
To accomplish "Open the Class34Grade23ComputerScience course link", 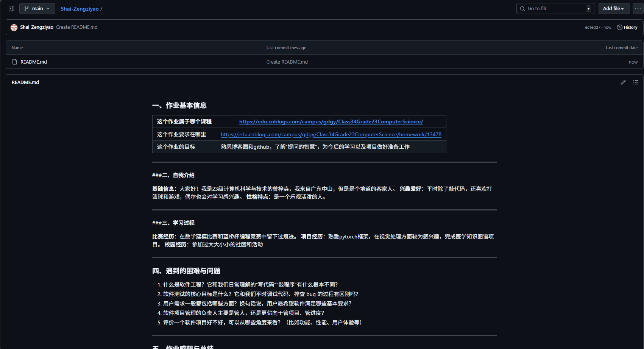I will pyautogui.click(x=331, y=122).
